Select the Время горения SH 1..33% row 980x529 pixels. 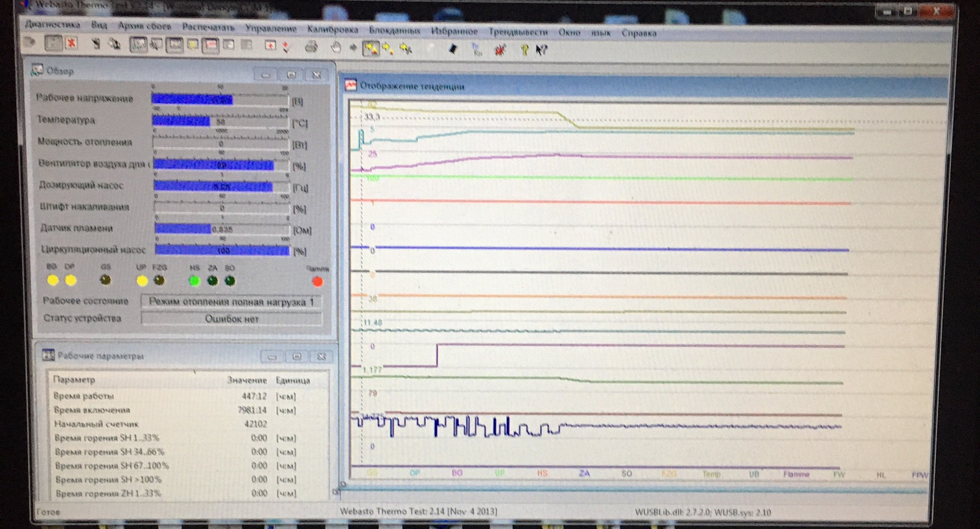click(175, 438)
